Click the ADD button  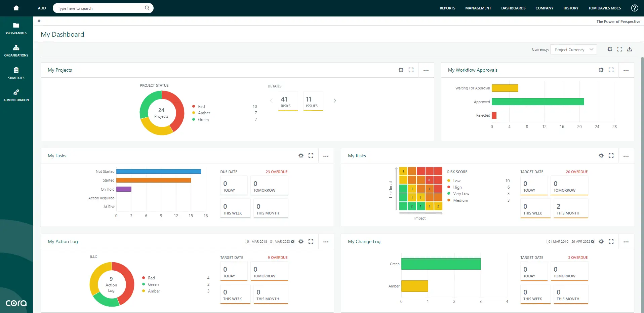coord(42,8)
